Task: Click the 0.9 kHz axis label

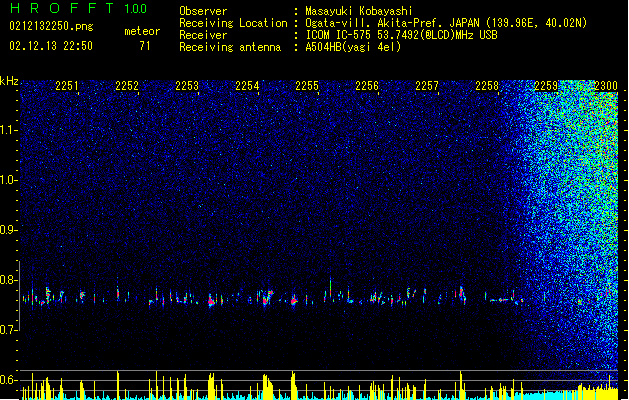Action: 9,230
